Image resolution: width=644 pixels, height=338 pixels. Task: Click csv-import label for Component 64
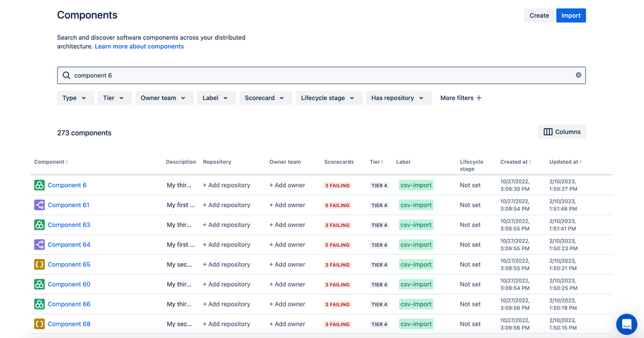pos(416,244)
